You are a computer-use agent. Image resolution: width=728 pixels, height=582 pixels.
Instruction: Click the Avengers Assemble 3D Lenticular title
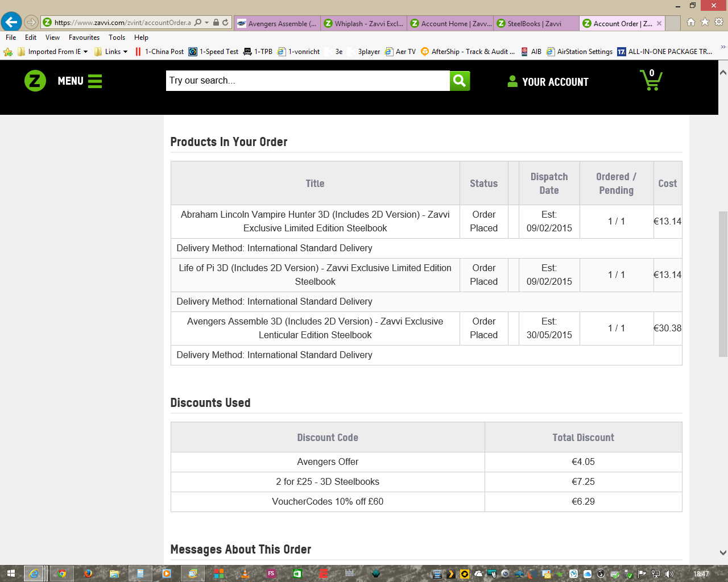[x=315, y=328]
